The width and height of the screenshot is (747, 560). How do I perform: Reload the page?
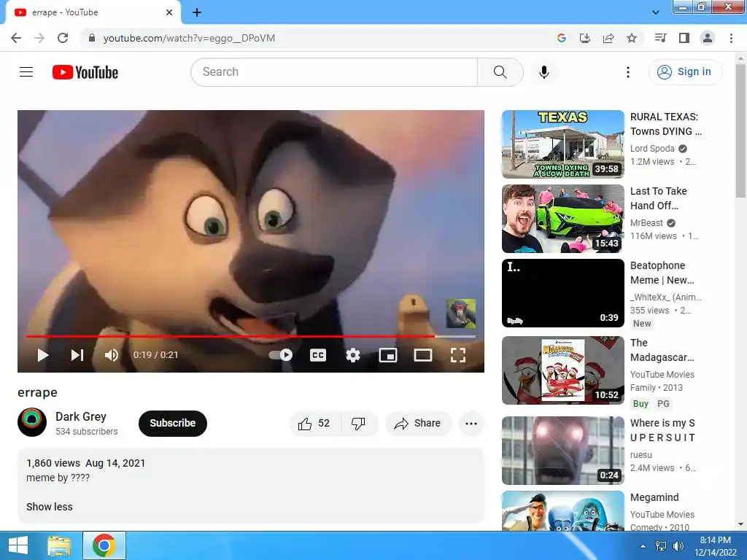(x=63, y=38)
